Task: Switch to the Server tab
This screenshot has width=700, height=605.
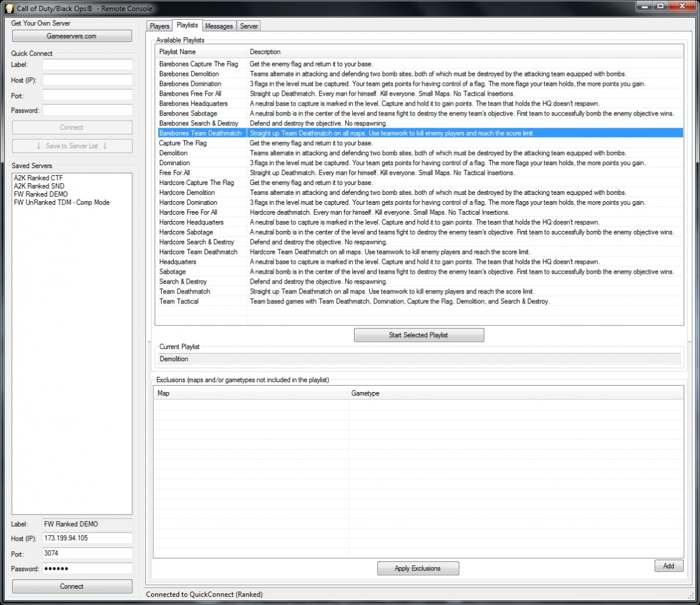Action: (249, 26)
